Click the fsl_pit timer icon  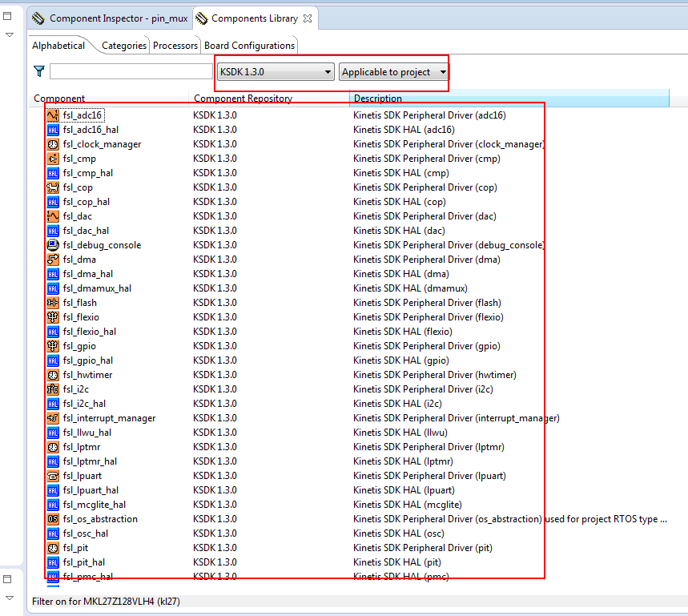[53, 548]
